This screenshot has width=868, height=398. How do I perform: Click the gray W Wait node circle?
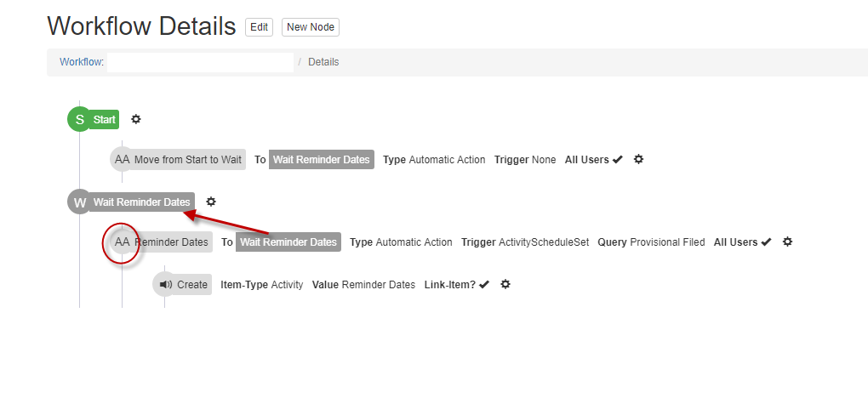click(x=80, y=202)
